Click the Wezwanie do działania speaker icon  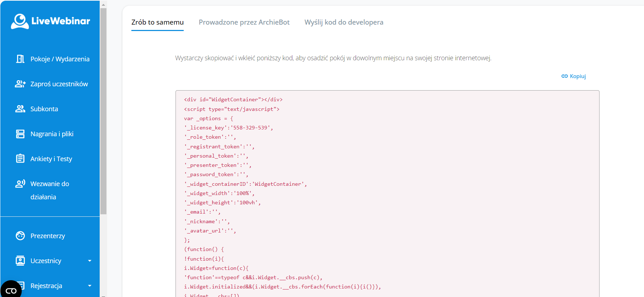click(x=20, y=184)
